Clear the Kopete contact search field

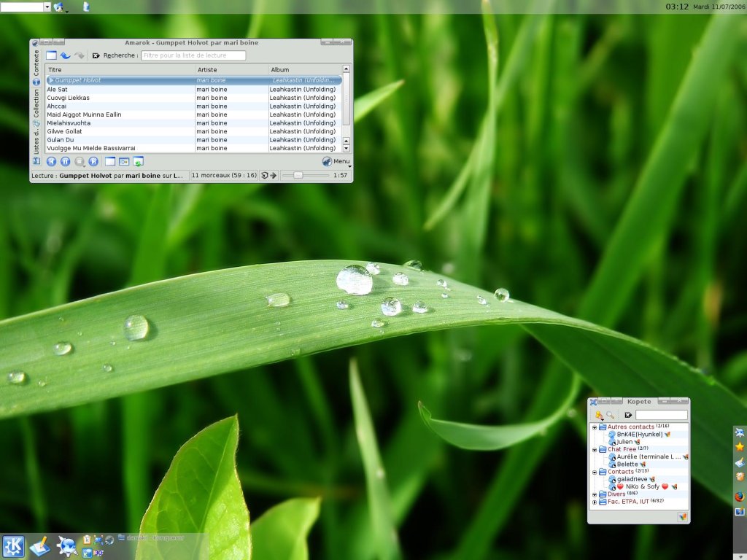[628, 415]
